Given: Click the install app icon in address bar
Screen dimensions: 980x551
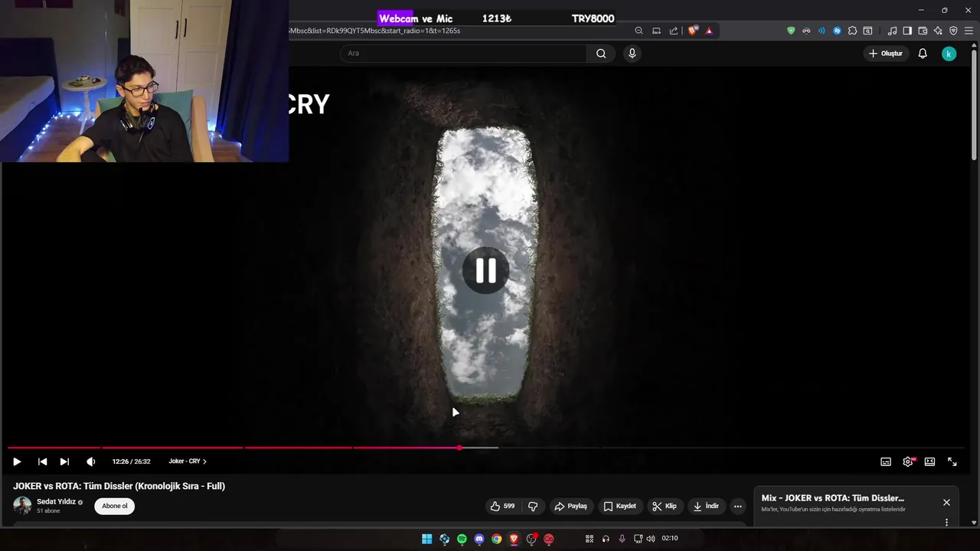Looking at the screenshot, I should click(656, 31).
